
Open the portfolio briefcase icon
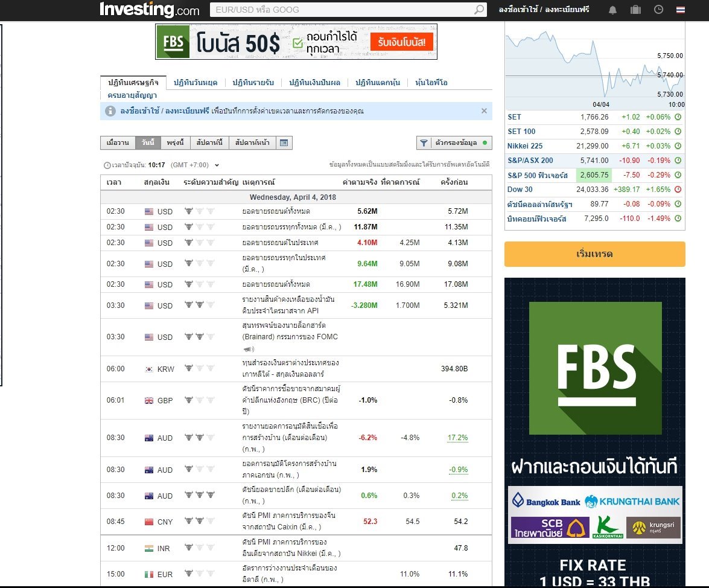click(636, 10)
